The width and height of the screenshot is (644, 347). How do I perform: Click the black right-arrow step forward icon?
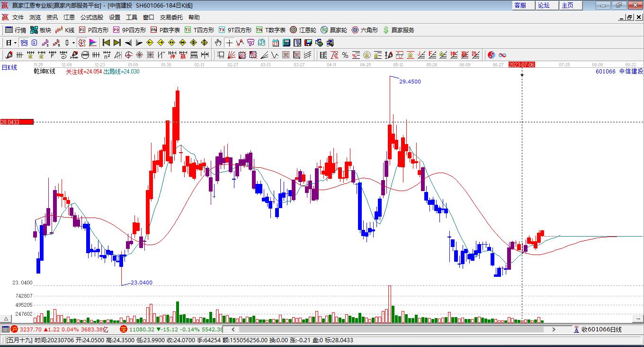[139, 43]
